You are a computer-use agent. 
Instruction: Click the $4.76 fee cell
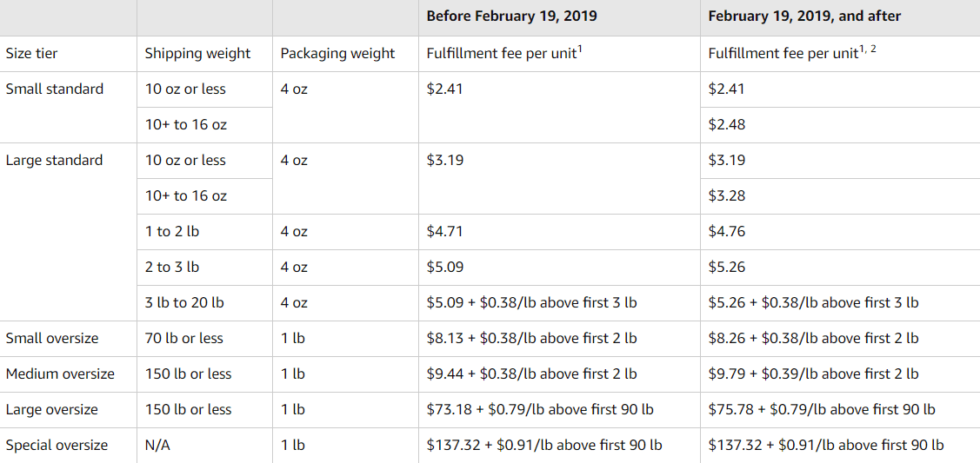pyautogui.click(x=726, y=231)
